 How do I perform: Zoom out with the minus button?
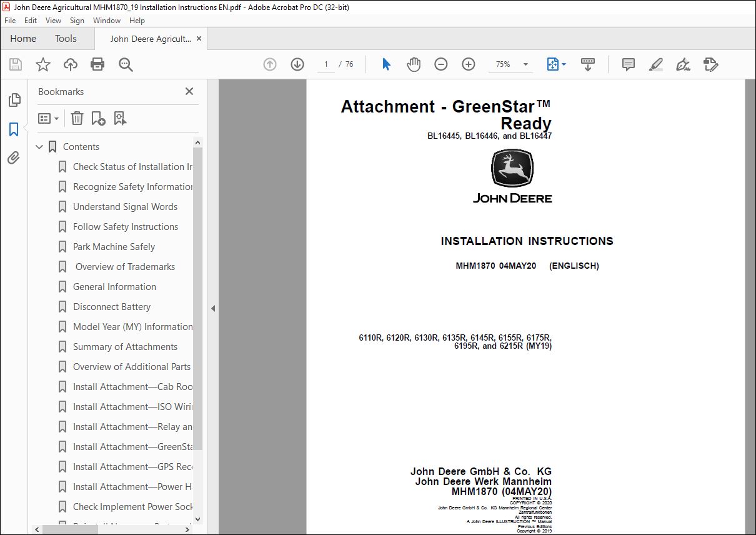[x=441, y=64]
